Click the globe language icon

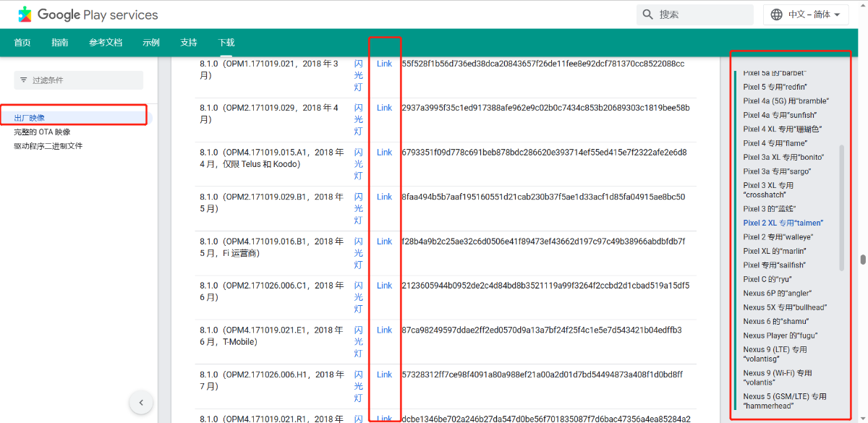777,14
